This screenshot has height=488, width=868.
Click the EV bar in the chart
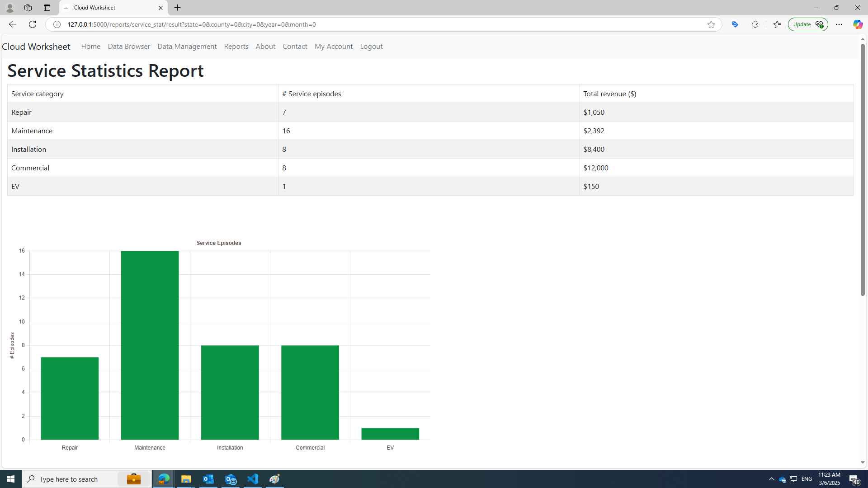click(390, 434)
